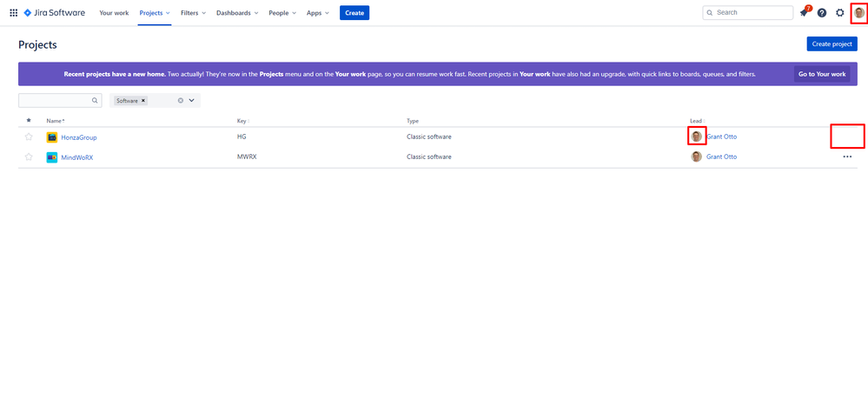Click the Jira Software logo
The image size is (868, 420).
tap(54, 13)
